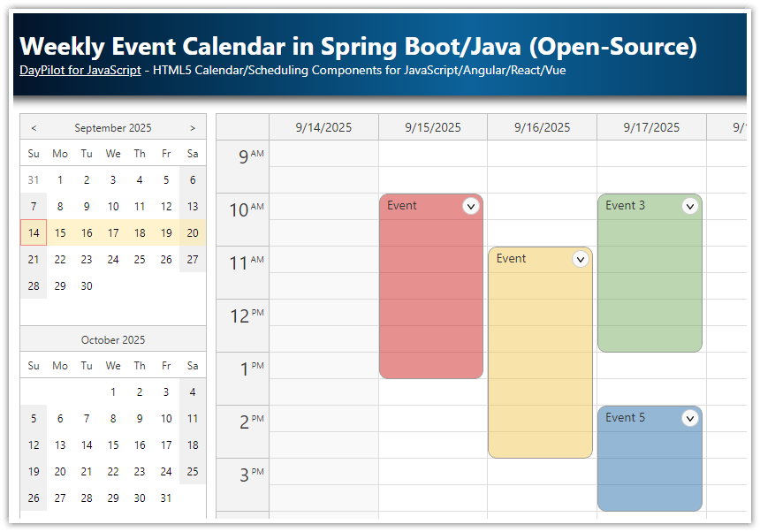The width and height of the screenshot is (760, 532).
Task: Pick October 1 in the mini calendar
Action: pyautogui.click(x=112, y=391)
